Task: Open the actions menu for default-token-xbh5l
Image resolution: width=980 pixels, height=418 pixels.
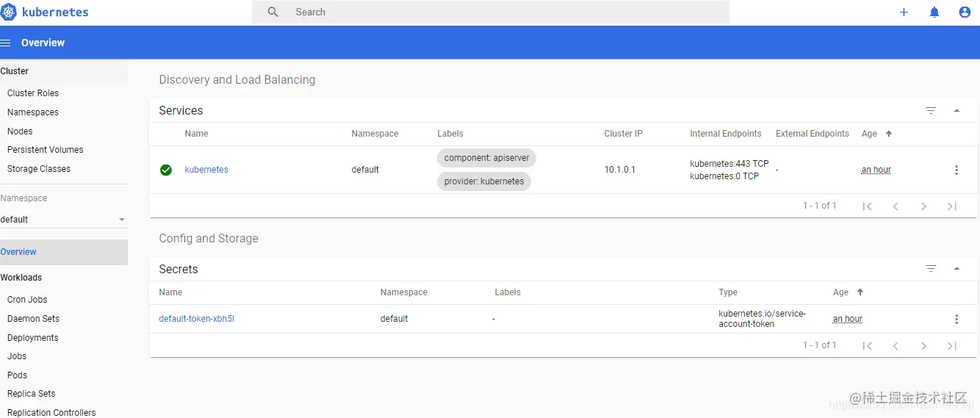Action: (956, 319)
